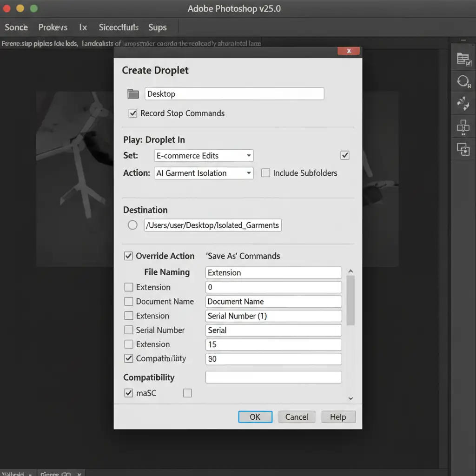The height and width of the screenshot is (476, 476).
Task: Select the two-opposing-arrows panel icon in right dock
Action: 463,103
